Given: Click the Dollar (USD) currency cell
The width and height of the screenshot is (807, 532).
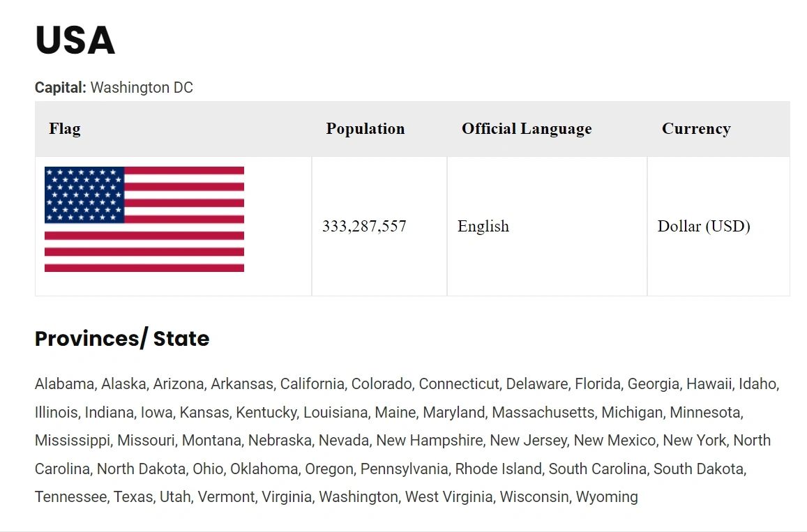Looking at the screenshot, I should point(704,226).
